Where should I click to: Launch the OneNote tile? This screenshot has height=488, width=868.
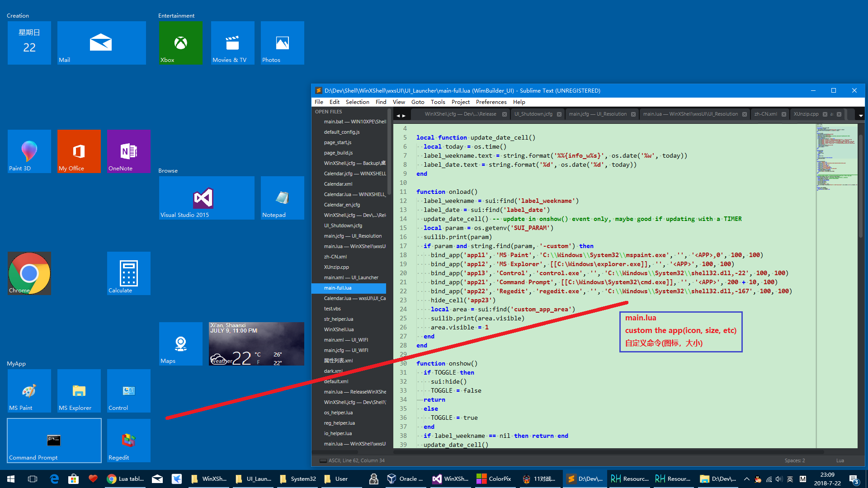(129, 151)
